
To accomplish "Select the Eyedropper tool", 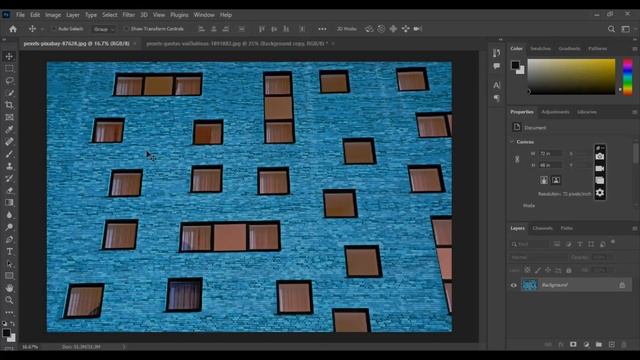I will click(9, 130).
